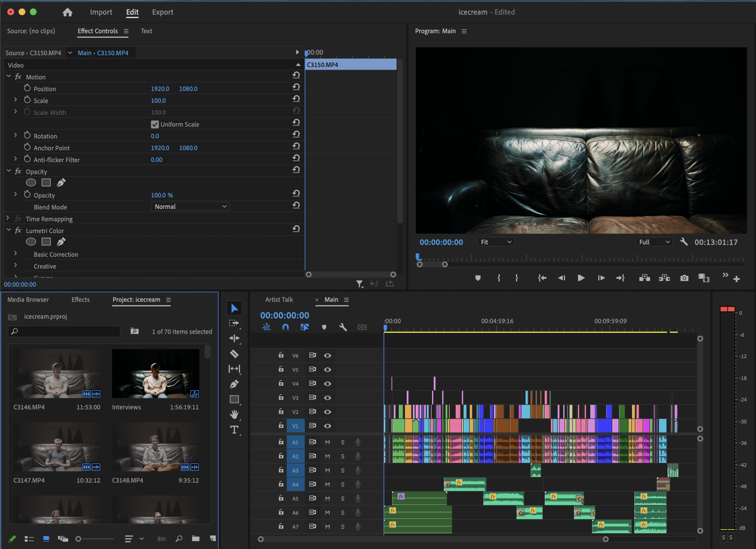The height and width of the screenshot is (549, 756).
Task: Open timeline display settings wrench
Action: point(343,327)
